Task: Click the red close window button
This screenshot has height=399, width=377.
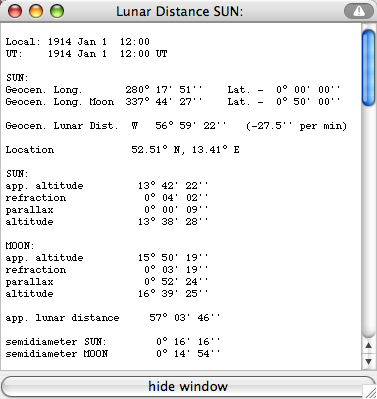Action: pyautogui.click(x=15, y=11)
